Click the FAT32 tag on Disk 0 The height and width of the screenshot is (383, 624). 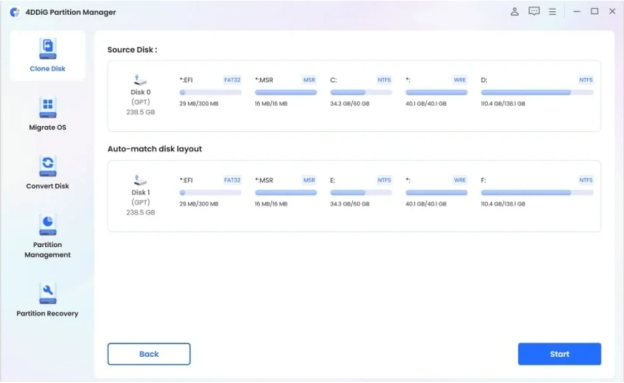[232, 80]
